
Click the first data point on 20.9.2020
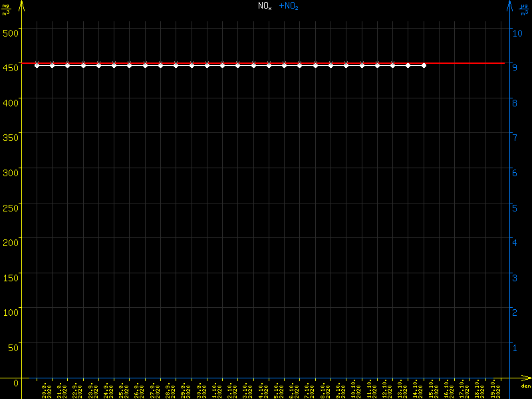click(x=37, y=65)
